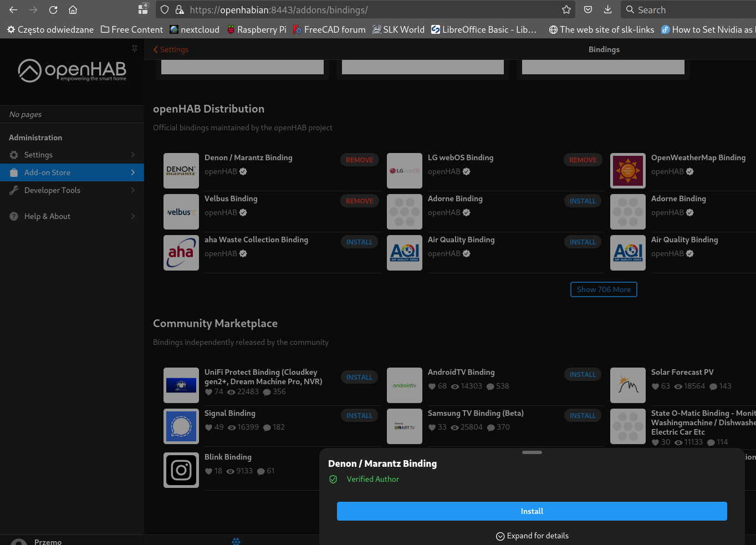Expand the Settings sidebar chevron
The image size is (756, 545).
pos(133,155)
